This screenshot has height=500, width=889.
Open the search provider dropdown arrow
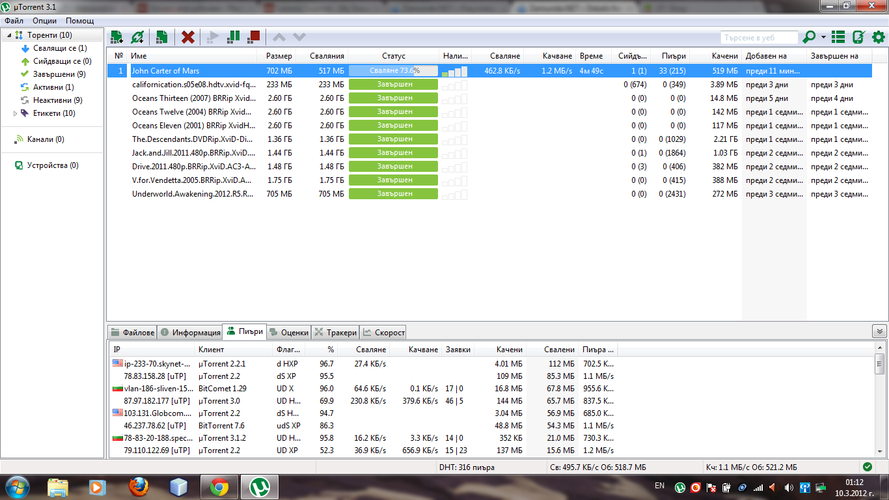point(823,37)
